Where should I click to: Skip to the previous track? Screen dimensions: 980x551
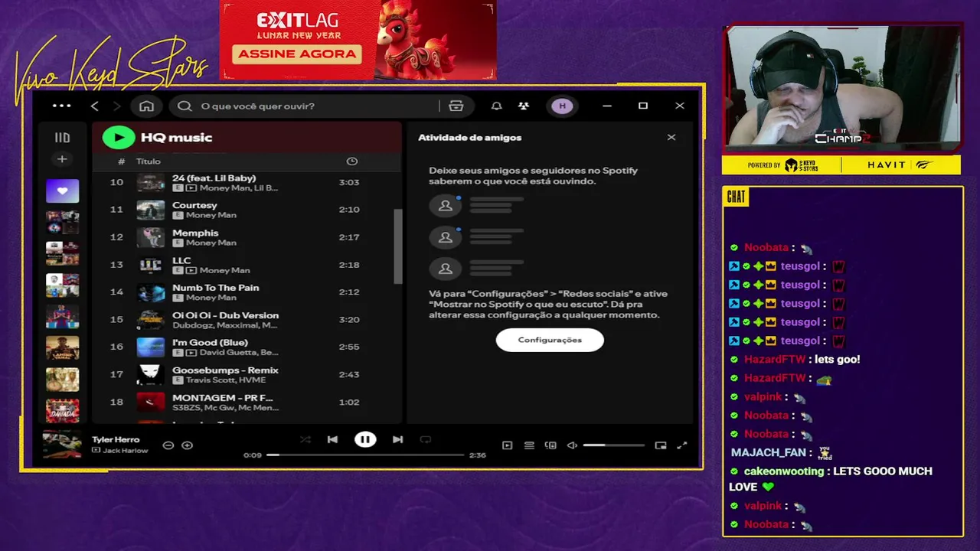point(332,439)
